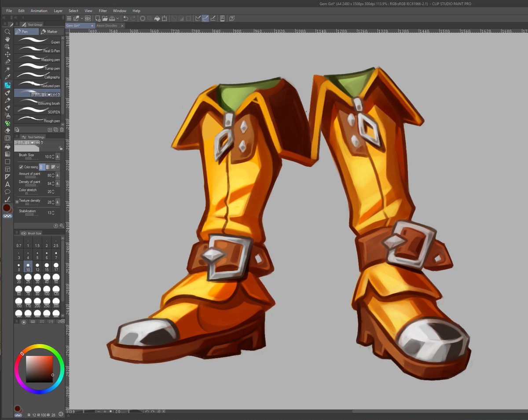Toggle the Snap to Grid toolbar icon

213,18
